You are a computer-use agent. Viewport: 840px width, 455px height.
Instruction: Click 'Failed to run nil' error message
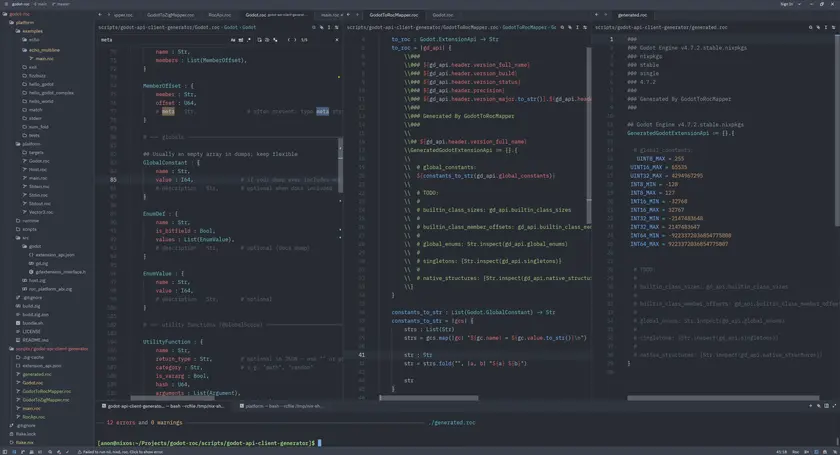click(119, 452)
